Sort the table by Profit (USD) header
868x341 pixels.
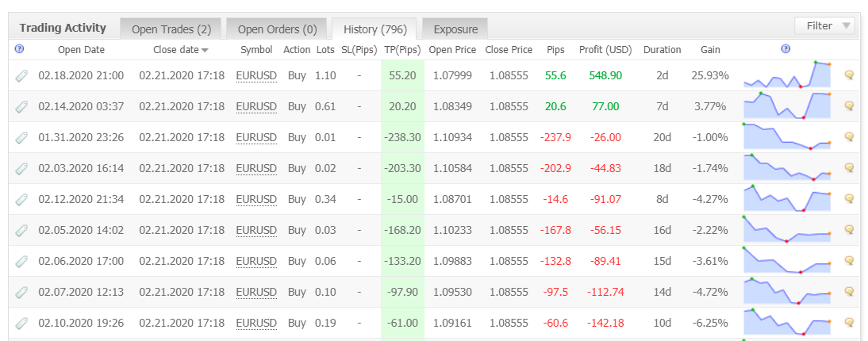pyautogui.click(x=605, y=50)
